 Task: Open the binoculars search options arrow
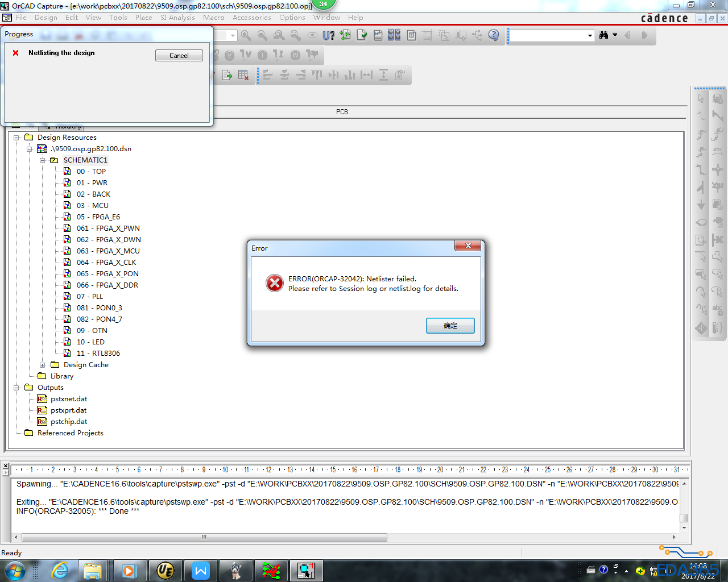tap(615, 35)
